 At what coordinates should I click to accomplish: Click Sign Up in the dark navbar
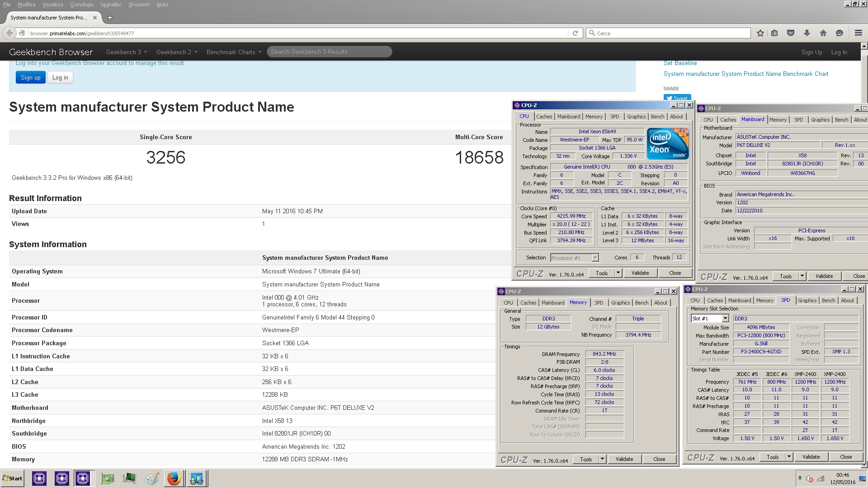[811, 52]
